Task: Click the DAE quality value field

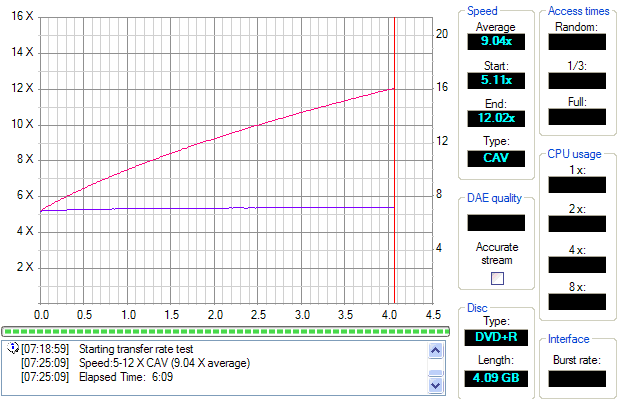Action: coord(496,223)
